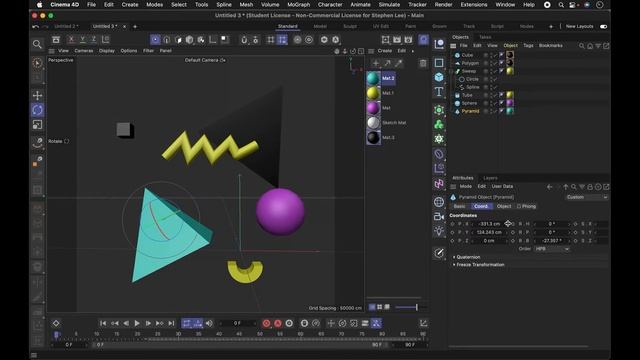Click the new material plus icon
Screen dimensions: 640x360
[376, 63]
